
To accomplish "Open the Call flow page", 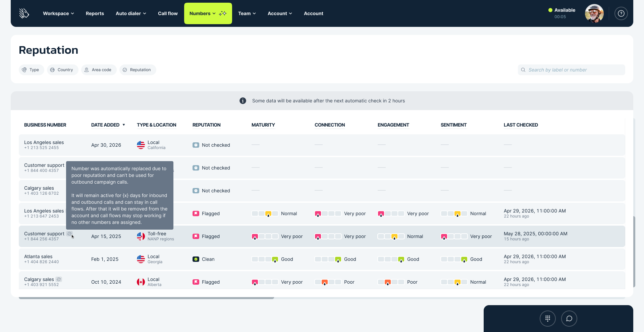I will pyautogui.click(x=168, y=13).
